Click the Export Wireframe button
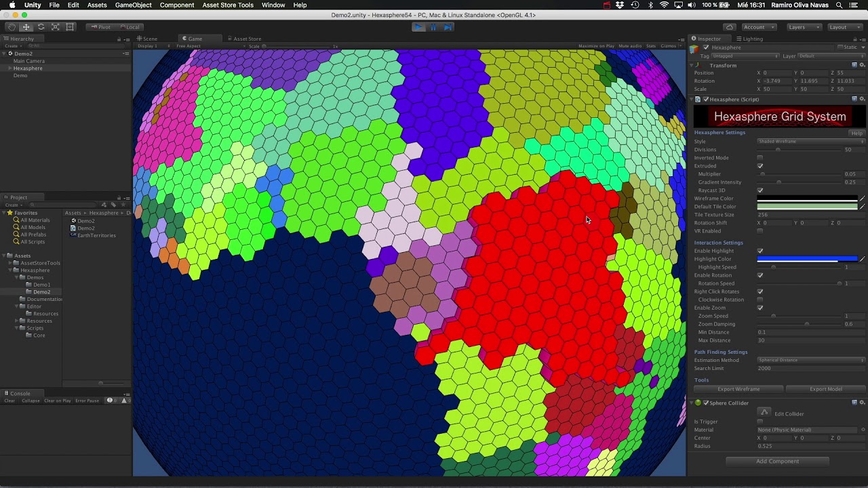Screen dimensions: 868x488 (x=738, y=389)
